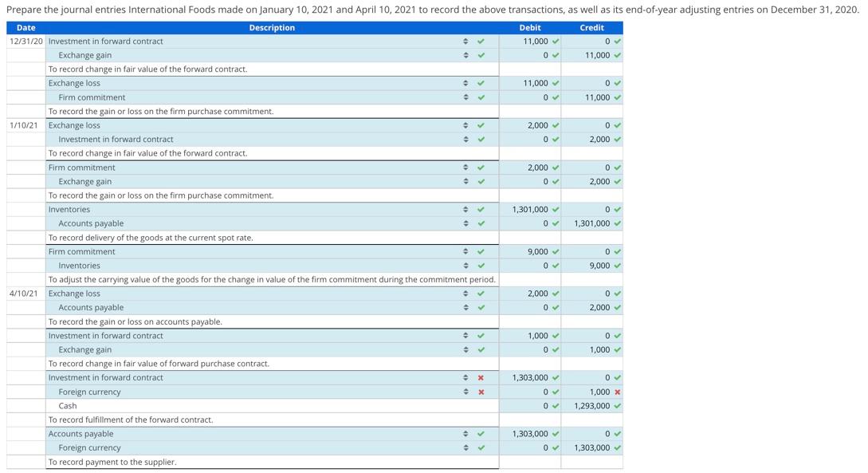Click the red X beside Foreign currency account
868x473 pixels.
pyautogui.click(x=481, y=392)
